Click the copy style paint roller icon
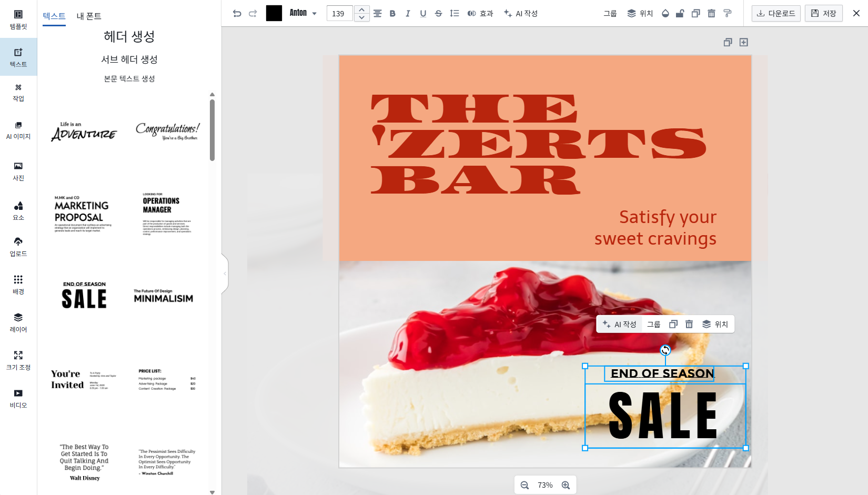 [728, 14]
